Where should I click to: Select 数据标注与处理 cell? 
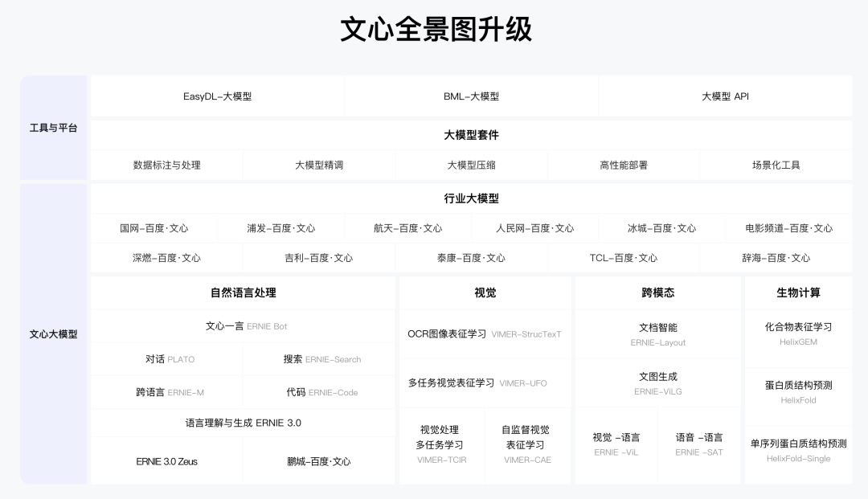tap(166, 165)
